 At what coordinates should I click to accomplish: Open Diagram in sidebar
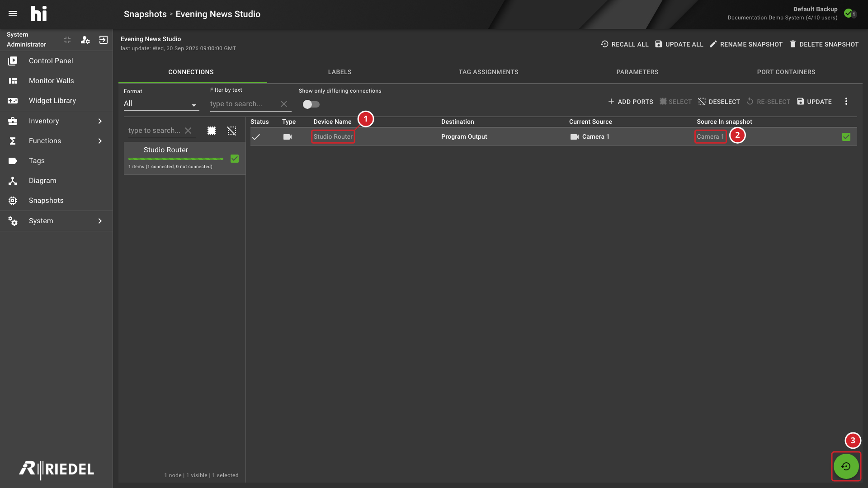pos(56,180)
